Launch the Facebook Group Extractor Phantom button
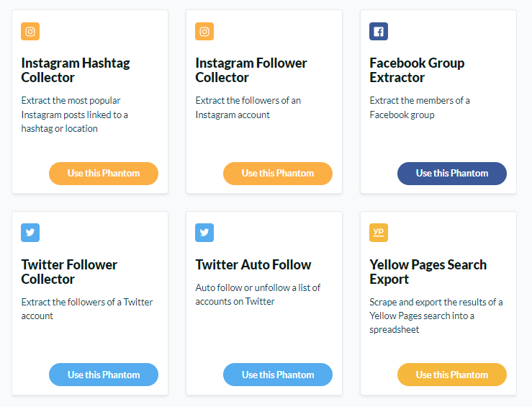 click(452, 174)
